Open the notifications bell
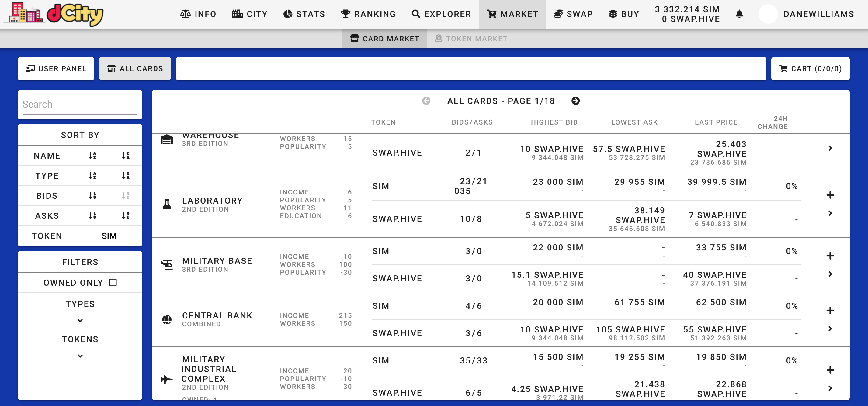Viewport: 868px width, 406px height. coord(739,14)
